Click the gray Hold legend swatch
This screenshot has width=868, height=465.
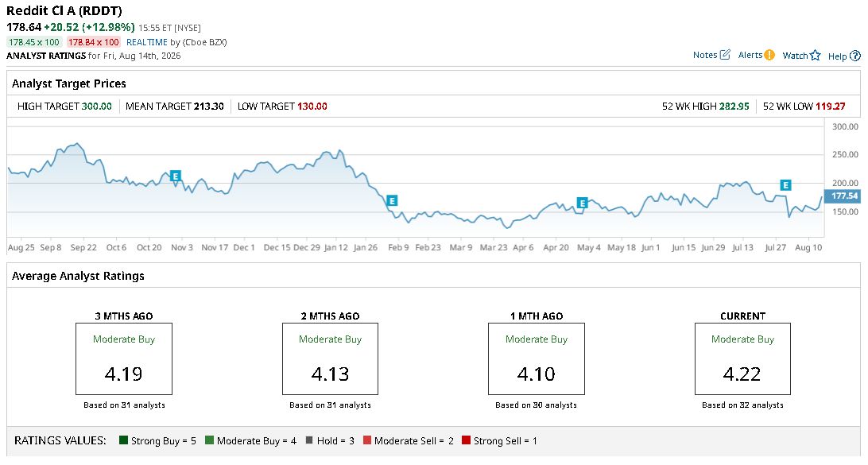pyautogui.click(x=309, y=440)
